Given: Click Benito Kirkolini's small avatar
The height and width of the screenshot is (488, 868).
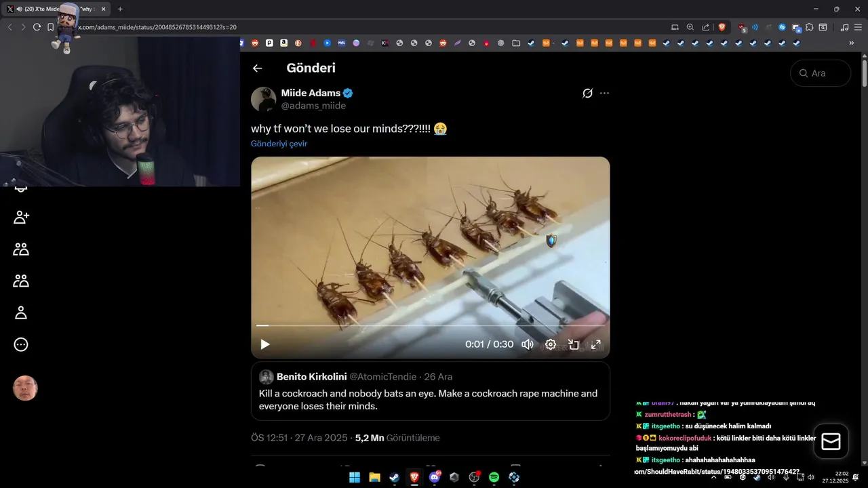Looking at the screenshot, I should [x=267, y=377].
